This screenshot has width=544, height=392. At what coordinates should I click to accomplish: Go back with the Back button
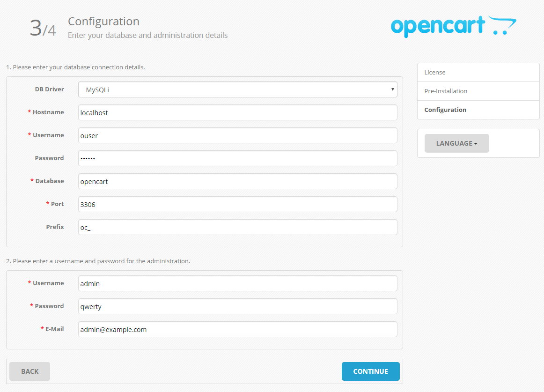pyautogui.click(x=29, y=371)
